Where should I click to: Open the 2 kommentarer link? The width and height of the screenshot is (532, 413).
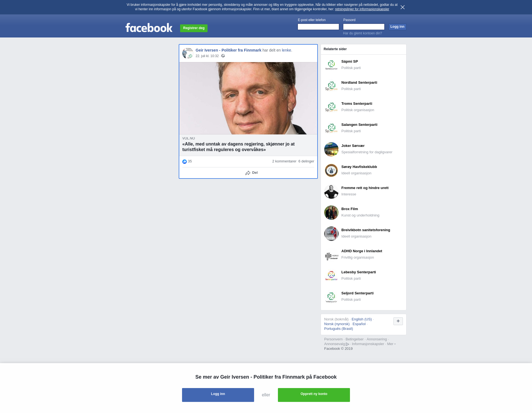coord(284,161)
